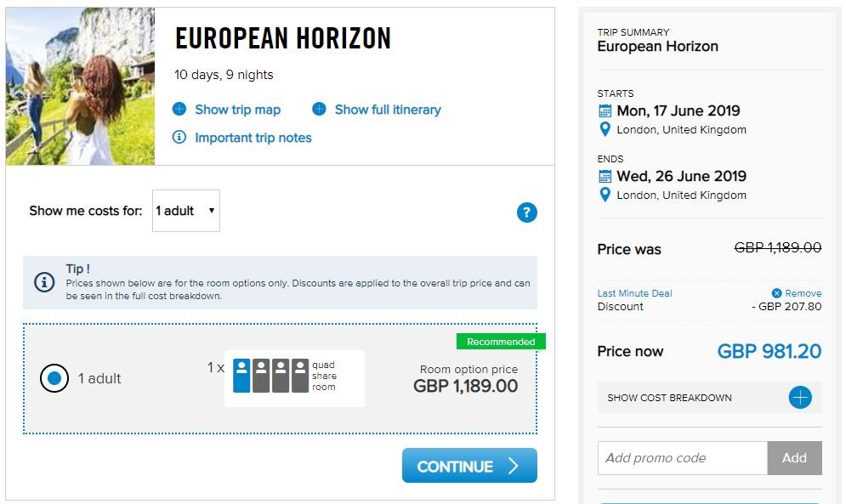Image resolution: width=846 pixels, height=504 pixels.
Task: Open the blue question mark help icon
Action: point(526,212)
